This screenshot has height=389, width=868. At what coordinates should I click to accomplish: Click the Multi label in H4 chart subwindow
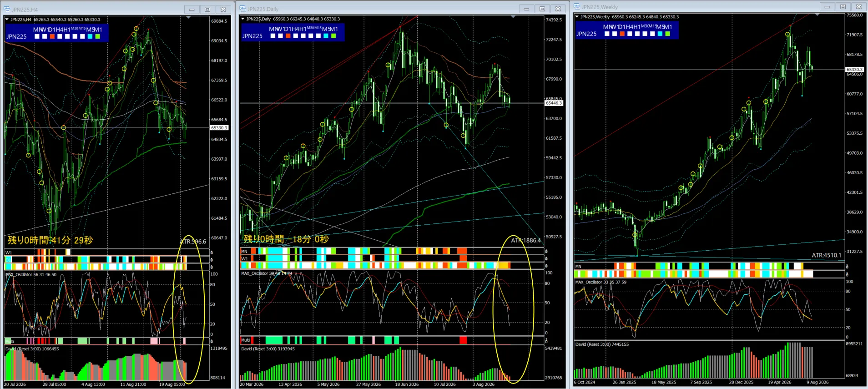[x=10, y=341]
